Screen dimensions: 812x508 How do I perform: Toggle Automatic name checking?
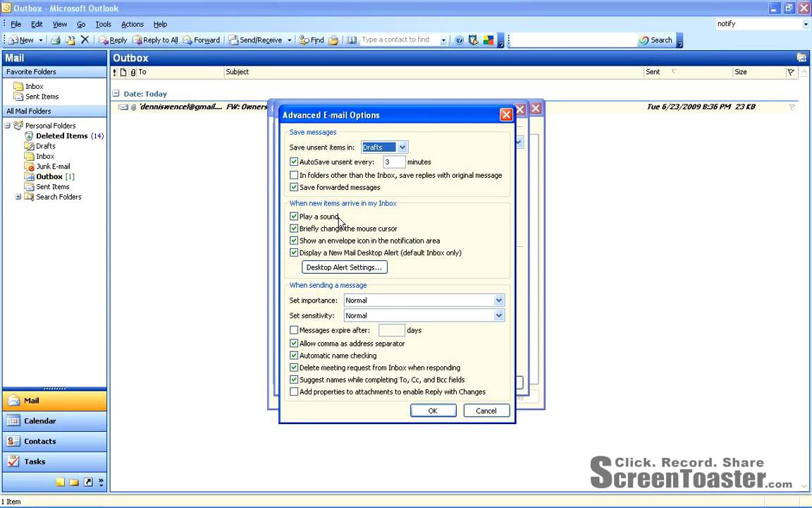[x=294, y=355]
